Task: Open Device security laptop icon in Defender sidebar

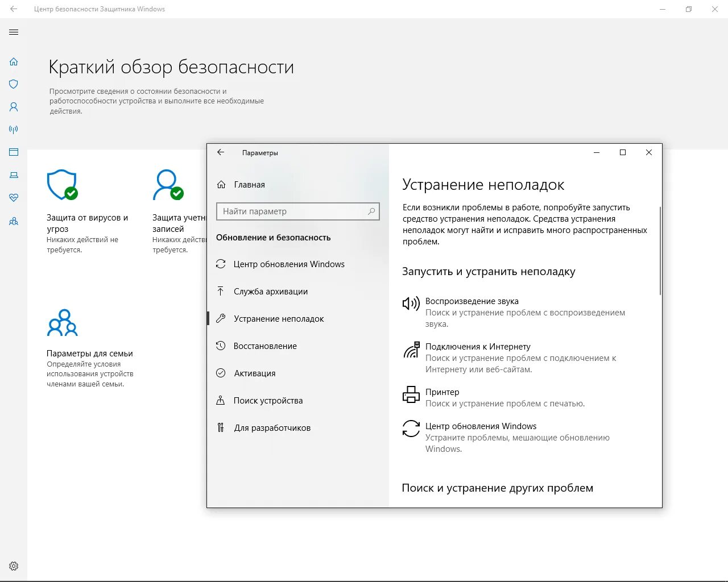Action: click(x=14, y=175)
